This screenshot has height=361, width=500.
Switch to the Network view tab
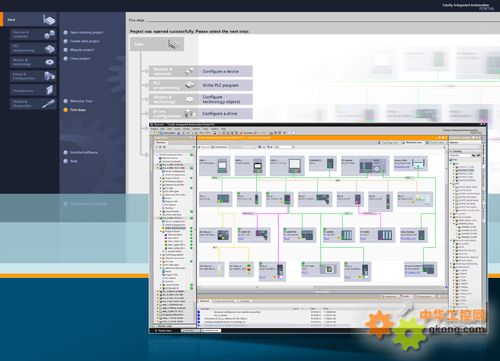412,142
